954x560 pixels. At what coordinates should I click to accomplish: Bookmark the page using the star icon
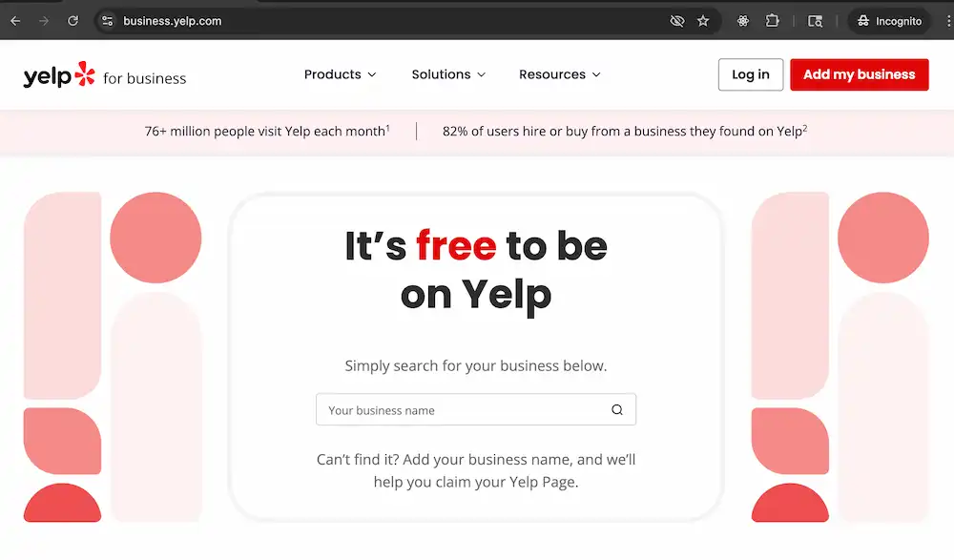coord(703,20)
